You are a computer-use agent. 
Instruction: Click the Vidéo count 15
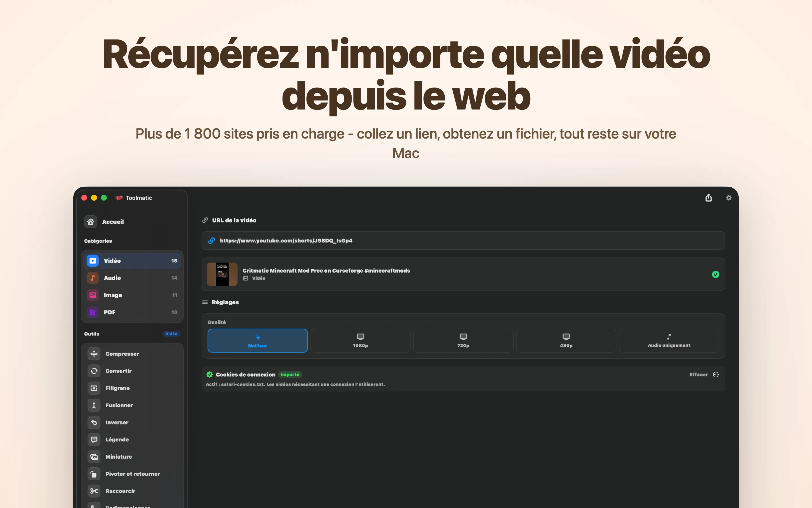[x=174, y=261]
